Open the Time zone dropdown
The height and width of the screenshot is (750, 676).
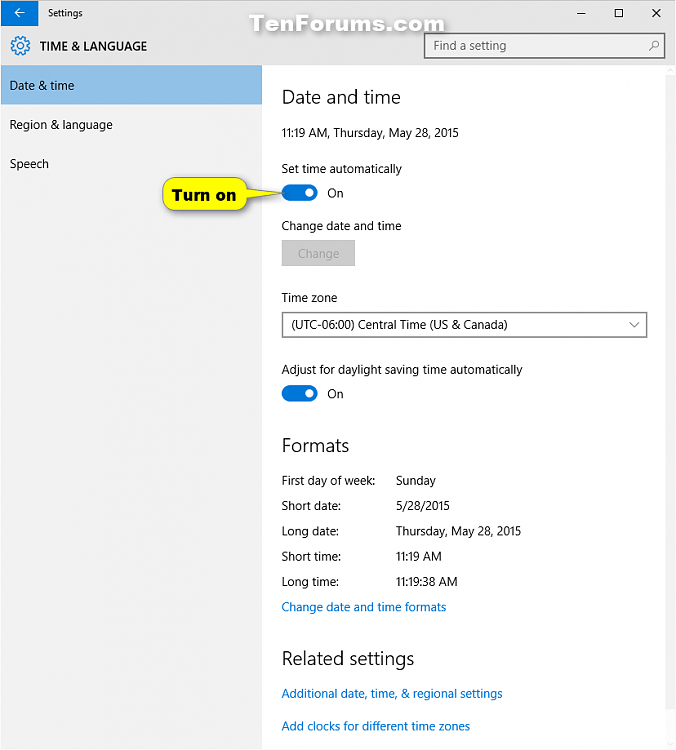[464, 325]
